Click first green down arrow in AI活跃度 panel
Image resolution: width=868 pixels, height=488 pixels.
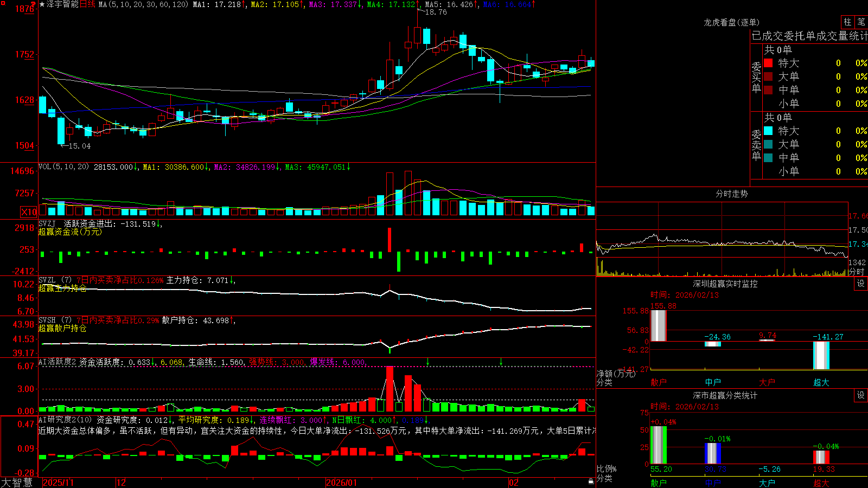pyautogui.click(x=428, y=361)
